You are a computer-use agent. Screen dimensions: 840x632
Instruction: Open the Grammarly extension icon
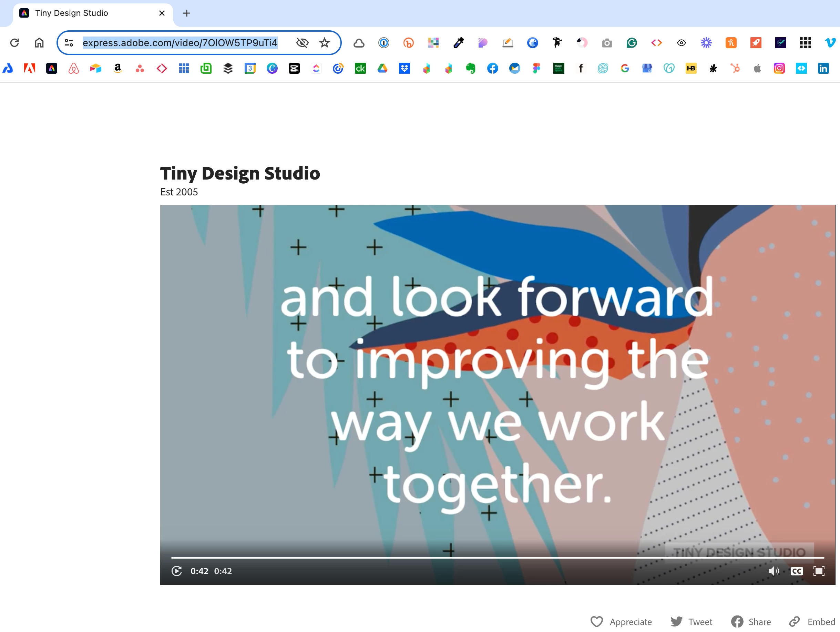pos(632,43)
